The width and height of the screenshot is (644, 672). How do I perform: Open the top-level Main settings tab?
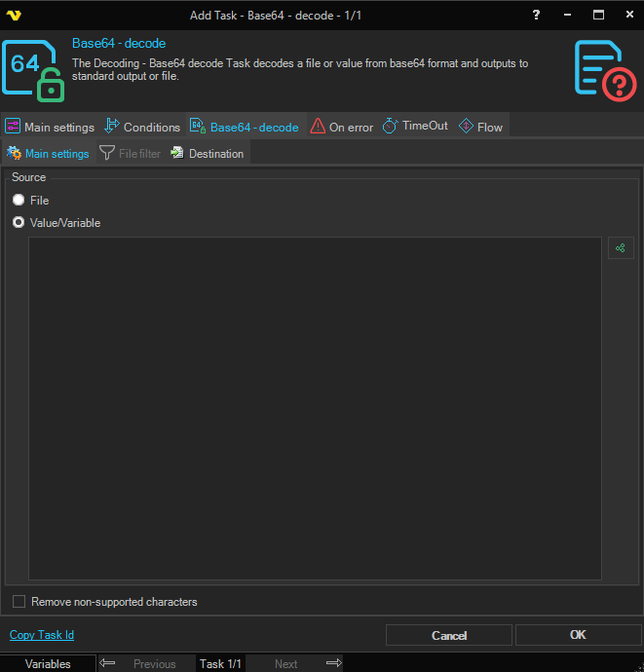50,127
